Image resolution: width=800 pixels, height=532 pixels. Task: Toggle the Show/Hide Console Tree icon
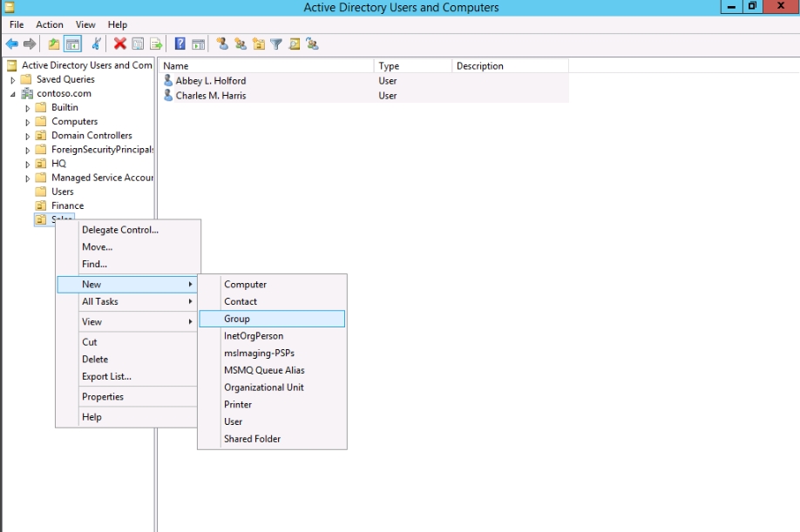(x=73, y=44)
